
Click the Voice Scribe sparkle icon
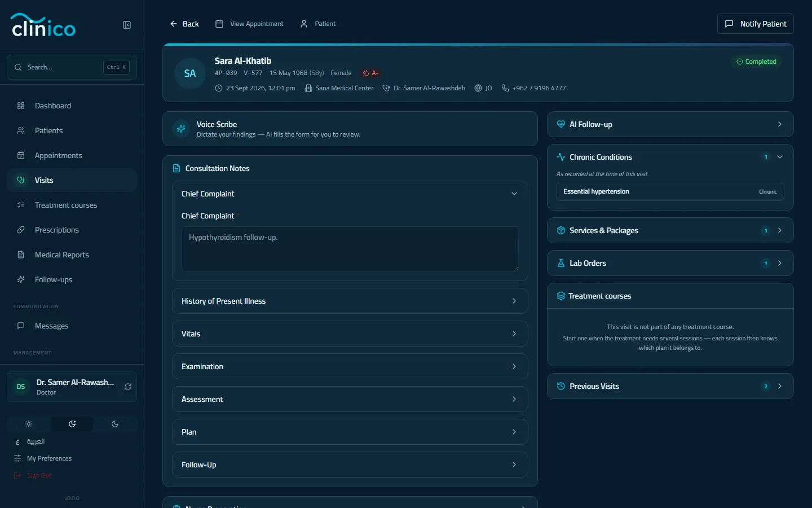pos(181,129)
